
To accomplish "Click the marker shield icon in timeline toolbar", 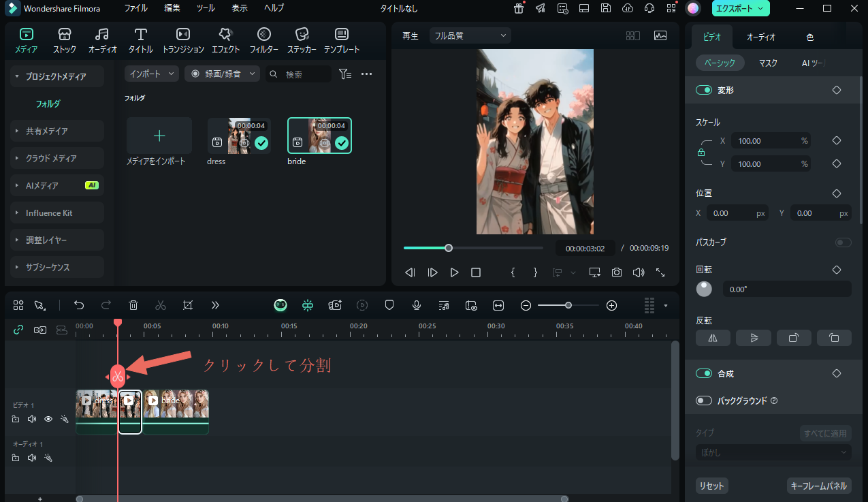I will click(389, 305).
